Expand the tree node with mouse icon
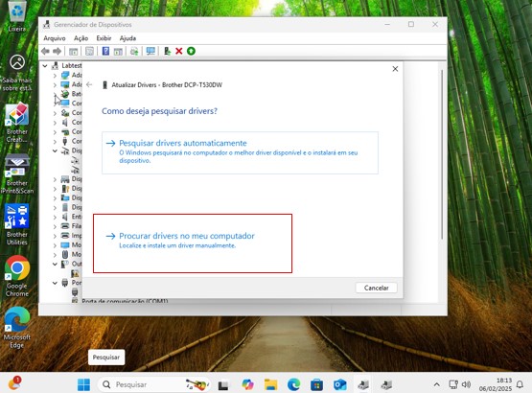This screenshot has height=393, width=532. (55, 255)
